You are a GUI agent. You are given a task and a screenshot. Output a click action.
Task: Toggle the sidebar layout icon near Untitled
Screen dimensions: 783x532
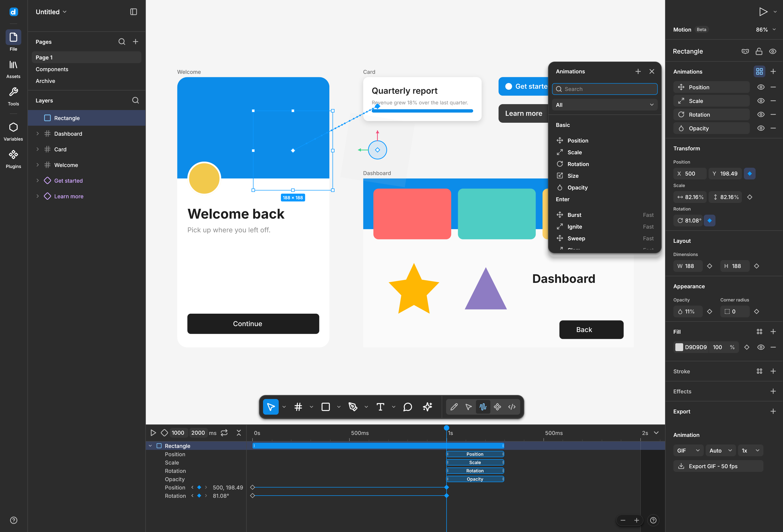coord(133,12)
